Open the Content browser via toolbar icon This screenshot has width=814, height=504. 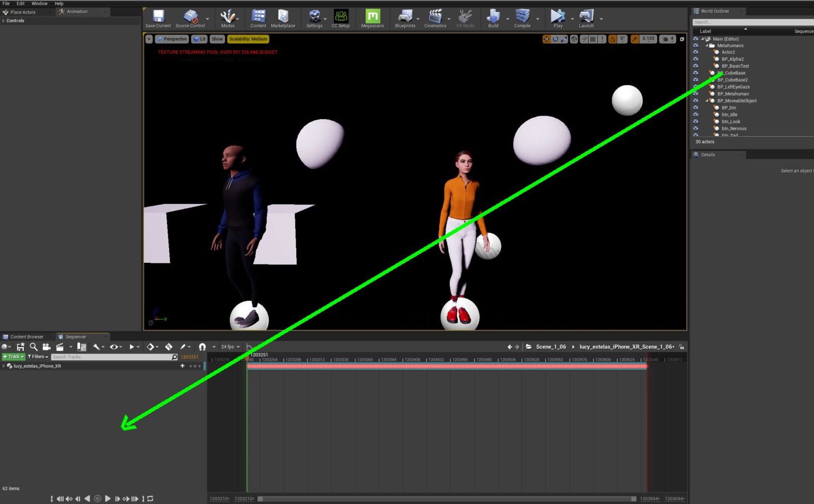click(258, 17)
